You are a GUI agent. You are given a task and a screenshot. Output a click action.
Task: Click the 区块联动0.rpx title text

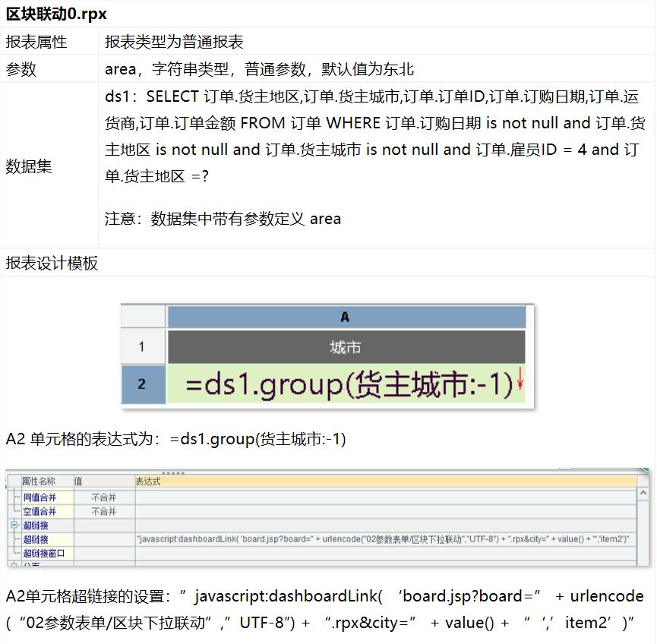tap(56, 14)
